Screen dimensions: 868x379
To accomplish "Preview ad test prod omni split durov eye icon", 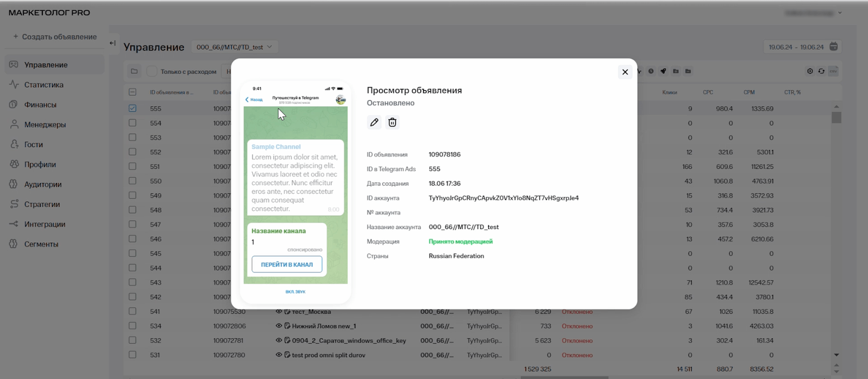I will click(x=279, y=355).
